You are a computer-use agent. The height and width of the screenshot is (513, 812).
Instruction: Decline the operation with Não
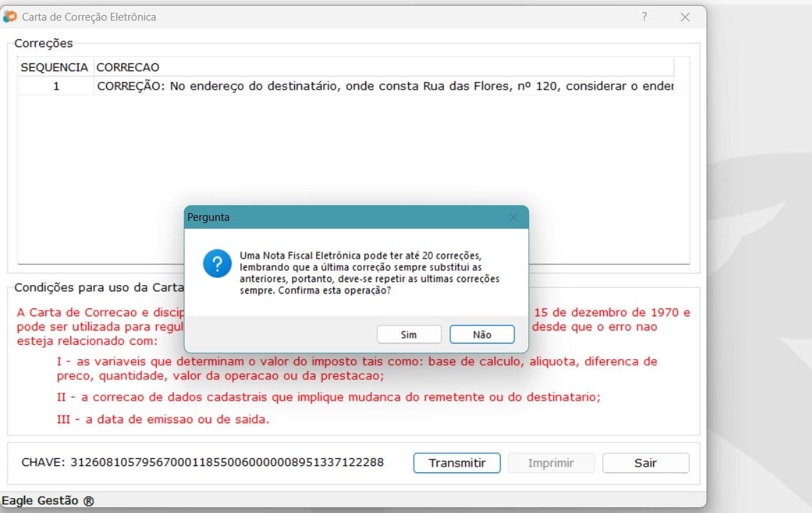[x=482, y=335]
